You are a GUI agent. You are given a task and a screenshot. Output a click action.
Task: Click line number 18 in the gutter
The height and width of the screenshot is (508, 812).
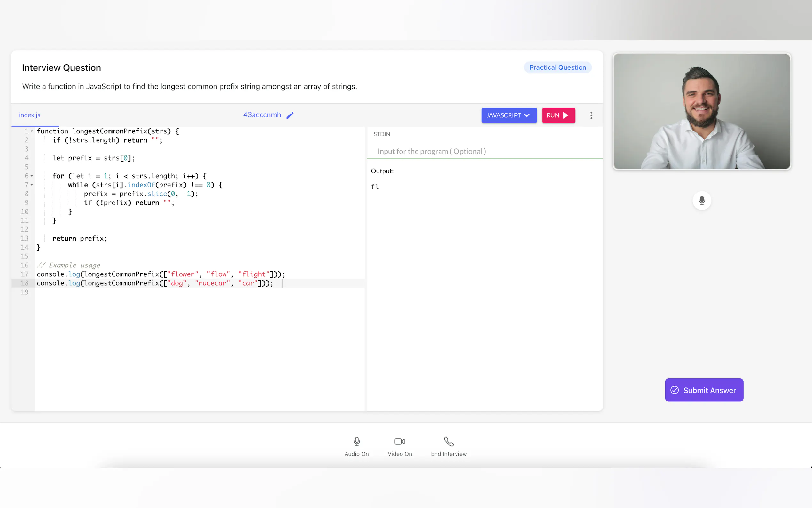click(x=25, y=283)
